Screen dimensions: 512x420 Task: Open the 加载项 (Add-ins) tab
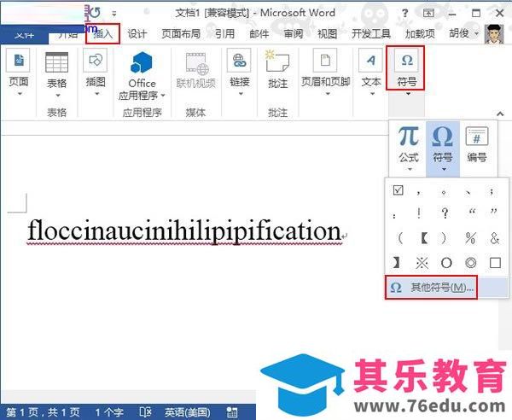(420, 33)
